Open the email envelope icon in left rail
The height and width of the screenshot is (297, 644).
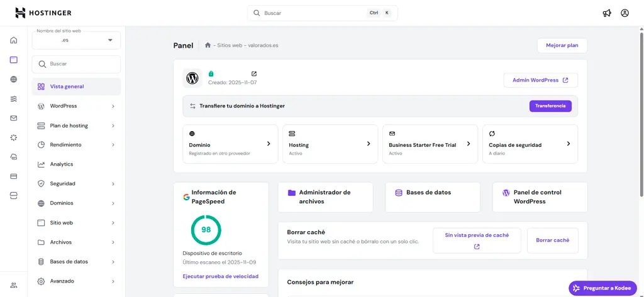pyautogui.click(x=14, y=118)
